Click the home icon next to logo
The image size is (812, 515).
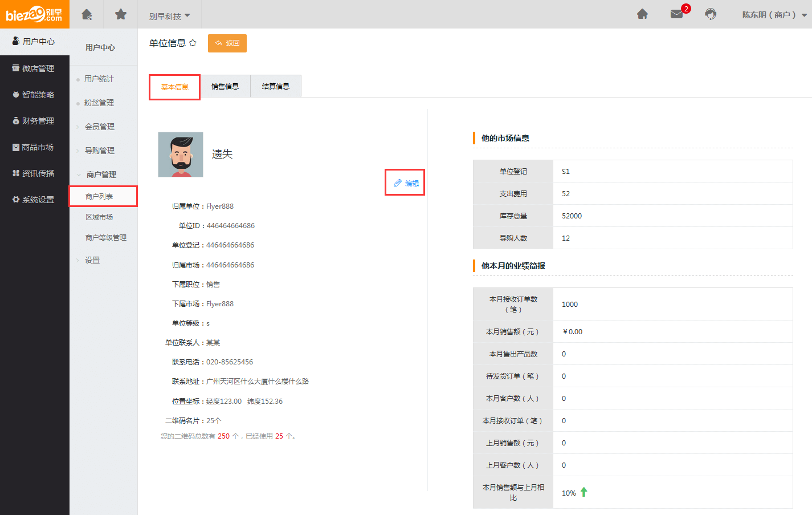87,14
